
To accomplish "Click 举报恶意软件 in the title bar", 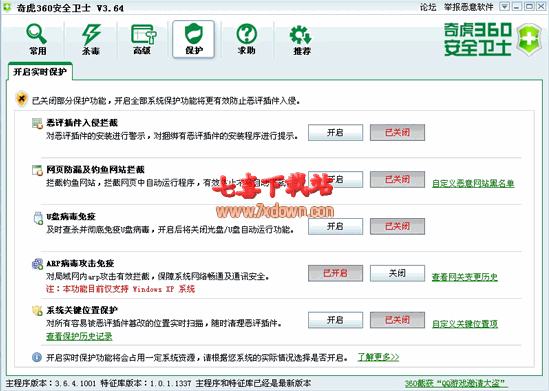I will click(x=468, y=7).
